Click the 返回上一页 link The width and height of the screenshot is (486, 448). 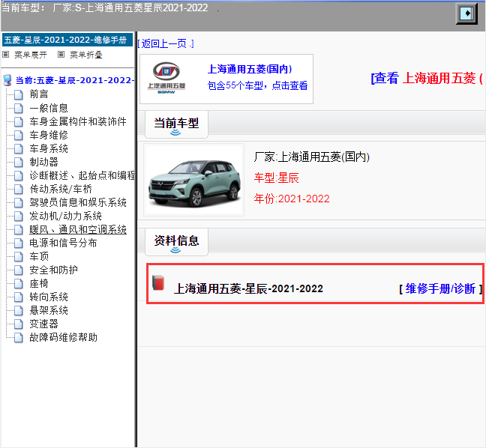(x=166, y=43)
